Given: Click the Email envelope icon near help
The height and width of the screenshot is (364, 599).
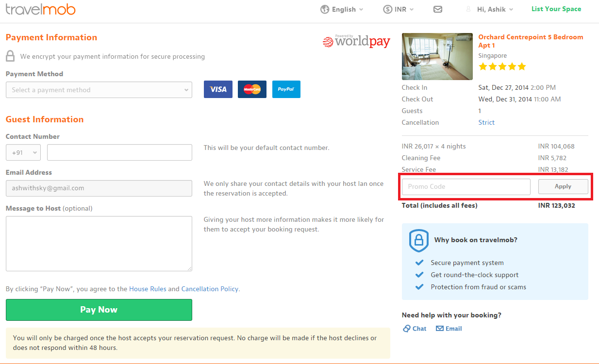Looking at the screenshot, I should click(x=440, y=329).
